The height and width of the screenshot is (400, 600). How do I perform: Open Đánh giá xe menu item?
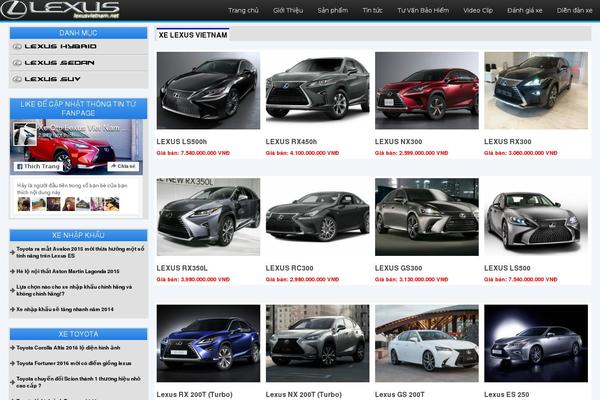pos(525,10)
